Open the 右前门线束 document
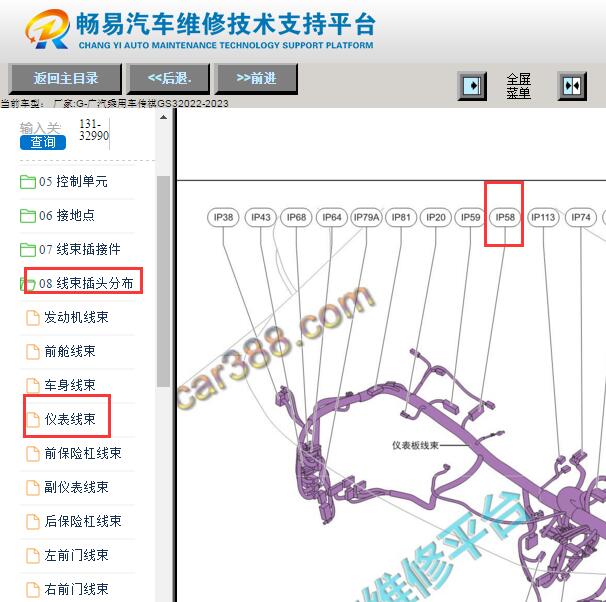Screen dimensions: 606x602 [76, 589]
